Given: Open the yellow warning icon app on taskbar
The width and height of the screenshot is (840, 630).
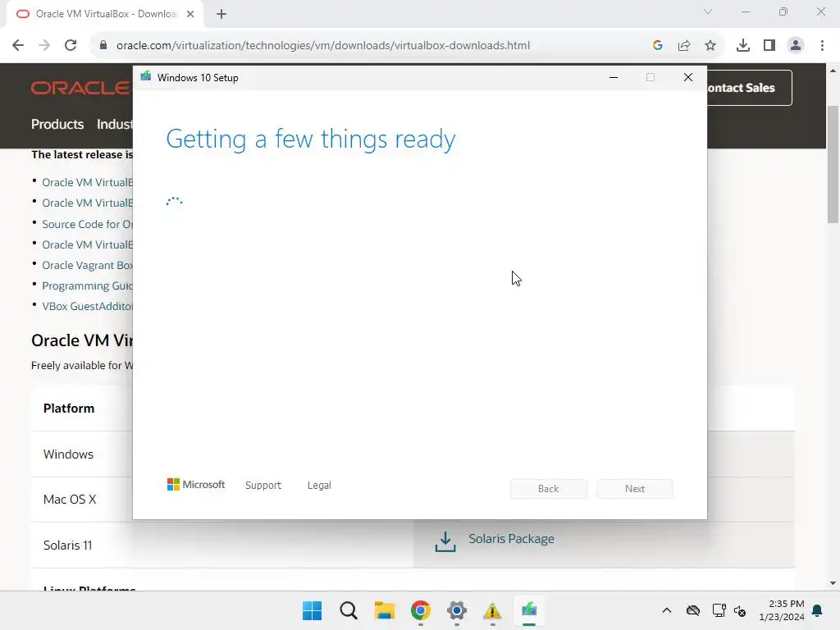Looking at the screenshot, I should click(x=492, y=610).
